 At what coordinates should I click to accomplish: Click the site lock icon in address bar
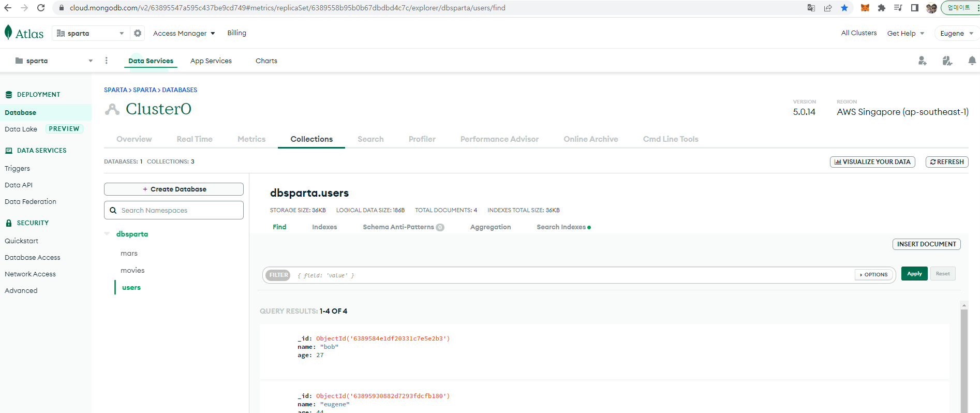[61, 8]
